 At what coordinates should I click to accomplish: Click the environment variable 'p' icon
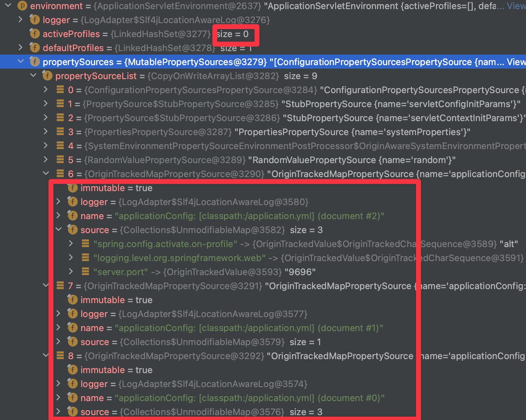tap(22, 6)
